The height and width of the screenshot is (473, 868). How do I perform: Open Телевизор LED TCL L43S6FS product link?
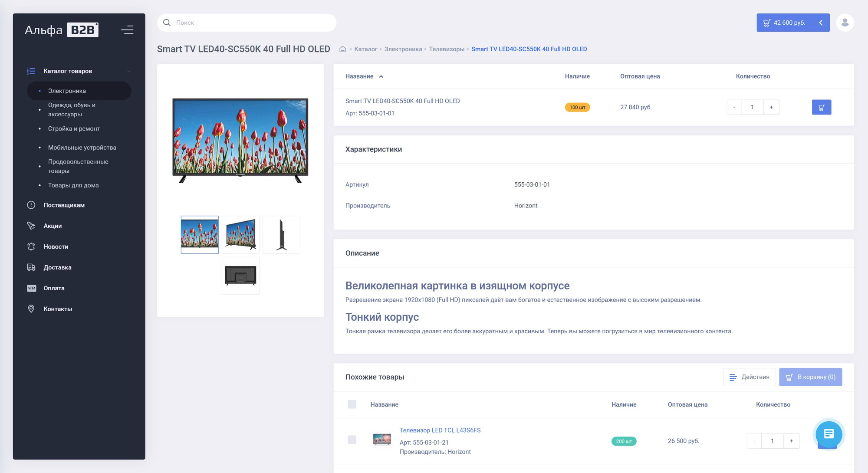(x=440, y=430)
